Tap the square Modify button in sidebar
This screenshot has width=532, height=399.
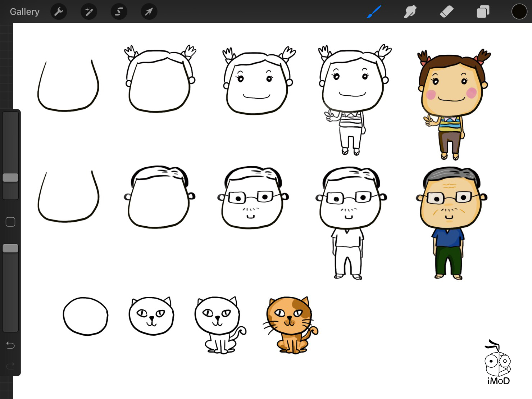tap(10, 222)
